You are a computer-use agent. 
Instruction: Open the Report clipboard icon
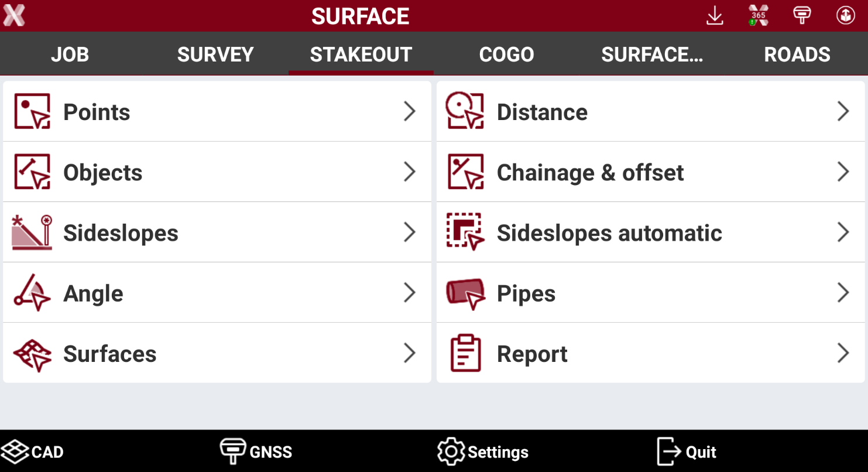466,353
